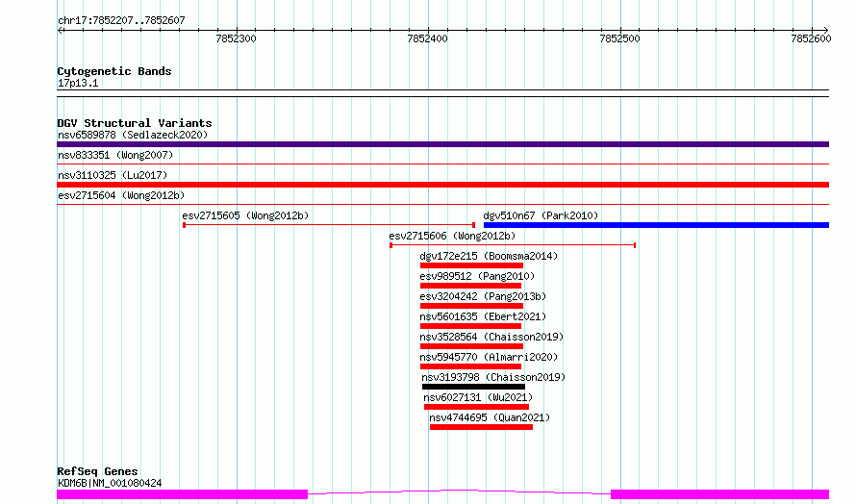This screenshot has width=856, height=504.
Task: Click the red nsv6027131 variant bar
Action: [477, 407]
